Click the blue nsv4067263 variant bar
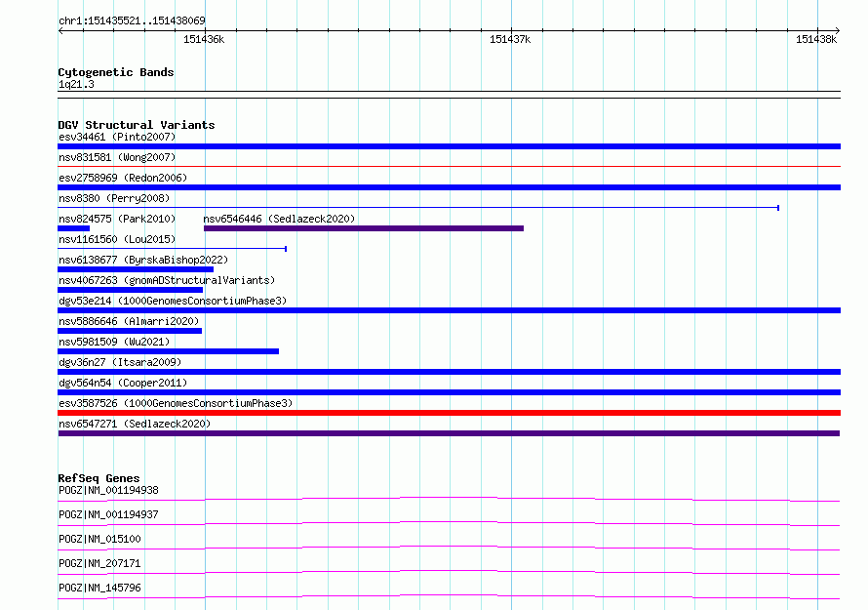This screenshot has height=610, width=868. tap(130, 290)
